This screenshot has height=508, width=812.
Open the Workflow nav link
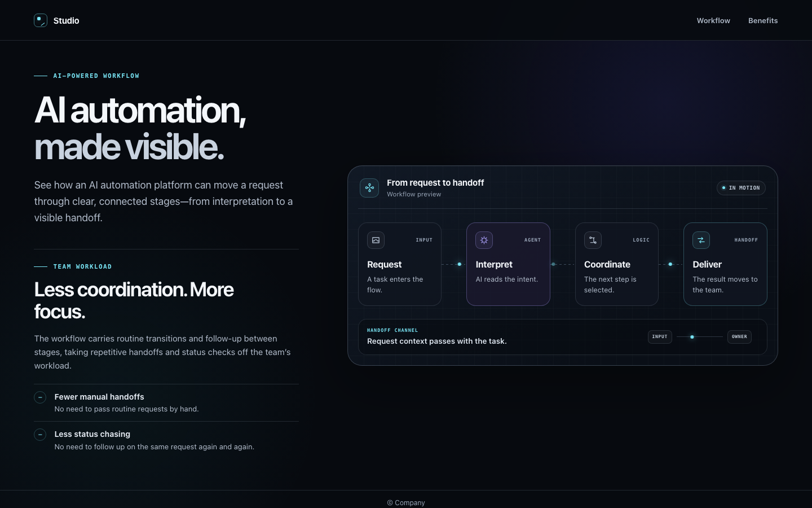(713, 20)
